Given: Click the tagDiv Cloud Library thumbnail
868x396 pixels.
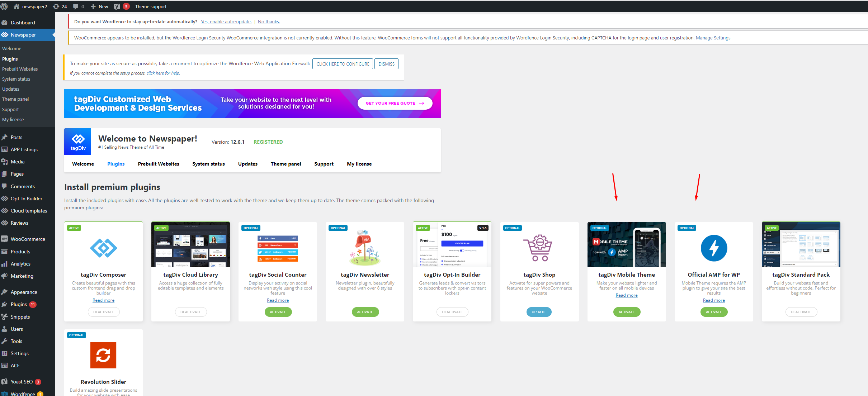Looking at the screenshot, I should click(x=190, y=244).
